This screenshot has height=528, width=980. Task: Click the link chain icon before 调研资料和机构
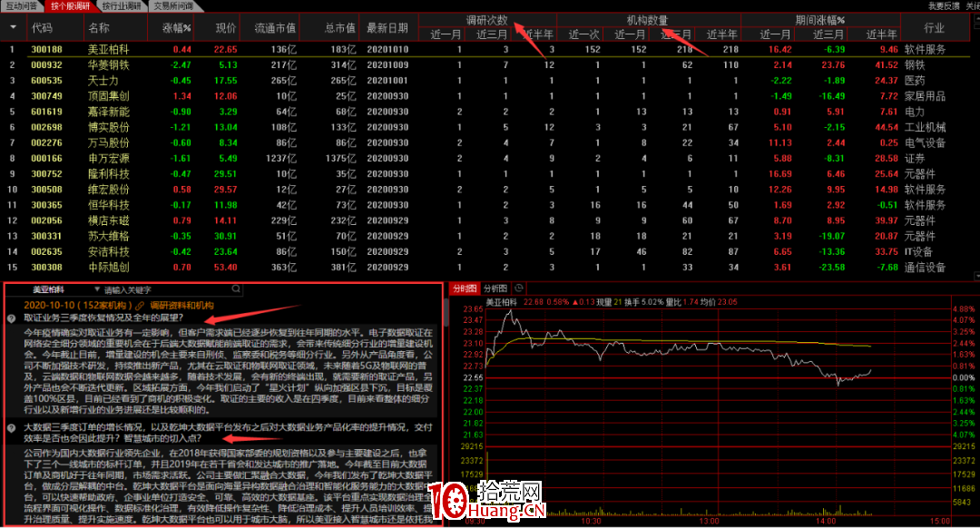(140, 306)
